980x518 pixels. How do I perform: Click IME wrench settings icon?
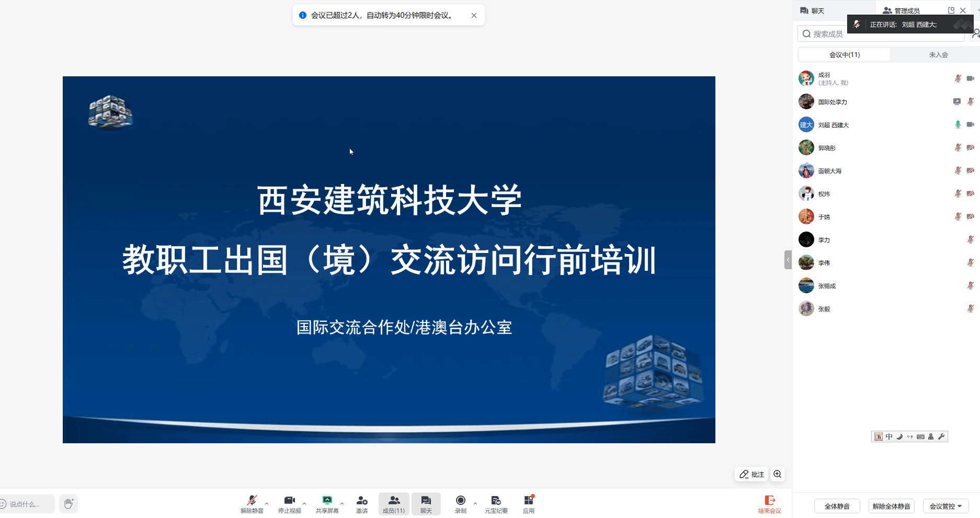(941, 436)
